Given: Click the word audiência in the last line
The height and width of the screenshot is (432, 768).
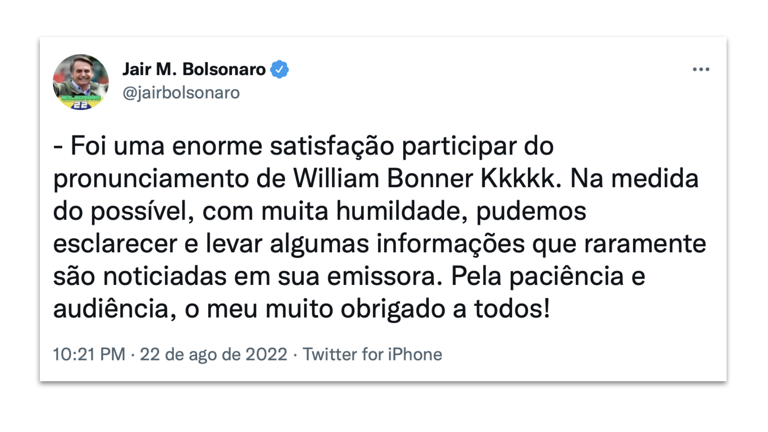Looking at the screenshot, I should [x=114, y=309].
